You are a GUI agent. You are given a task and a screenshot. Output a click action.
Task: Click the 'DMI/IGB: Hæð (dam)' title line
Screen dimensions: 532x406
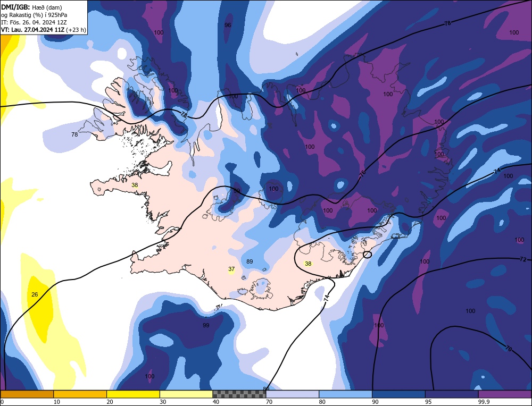click(x=31, y=7)
